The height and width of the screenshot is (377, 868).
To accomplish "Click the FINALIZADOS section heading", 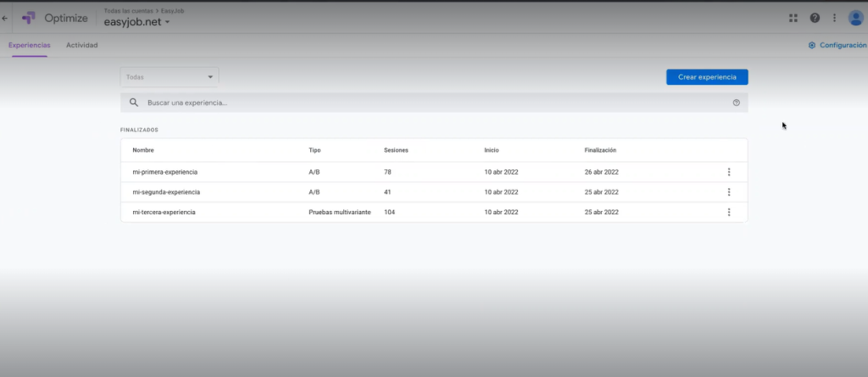I will (139, 130).
